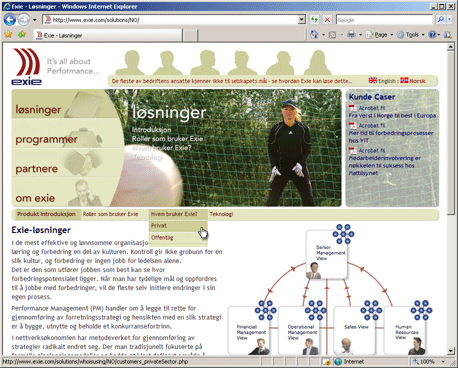
Task: Open a new blank tab
Action: click(190, 36)
